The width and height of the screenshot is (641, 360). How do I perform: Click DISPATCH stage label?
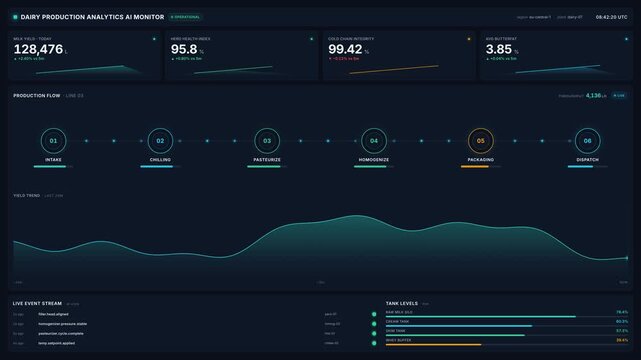(x=587, y=160)
